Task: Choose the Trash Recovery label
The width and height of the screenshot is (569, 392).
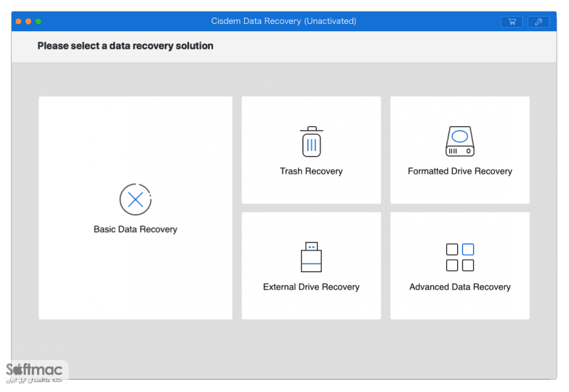Action: click(311, 171)
